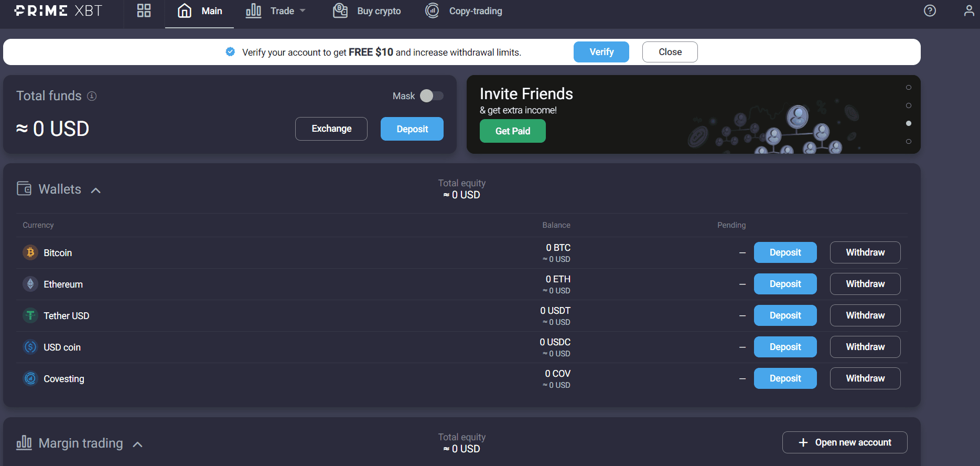Screen dimensions: 980x466
Task: Select the second banner carousel dot
Action: (909, 105)
